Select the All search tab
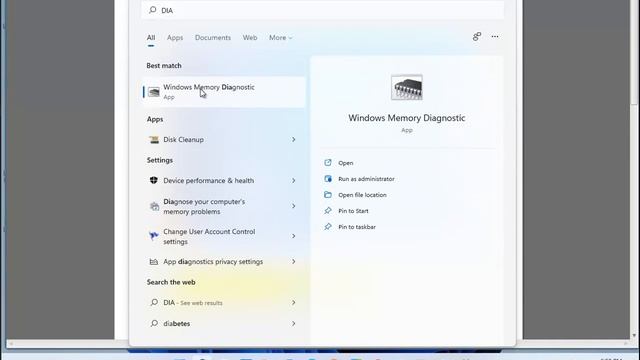The height and width of the screenshot is (360, 640). pos(151,38)
